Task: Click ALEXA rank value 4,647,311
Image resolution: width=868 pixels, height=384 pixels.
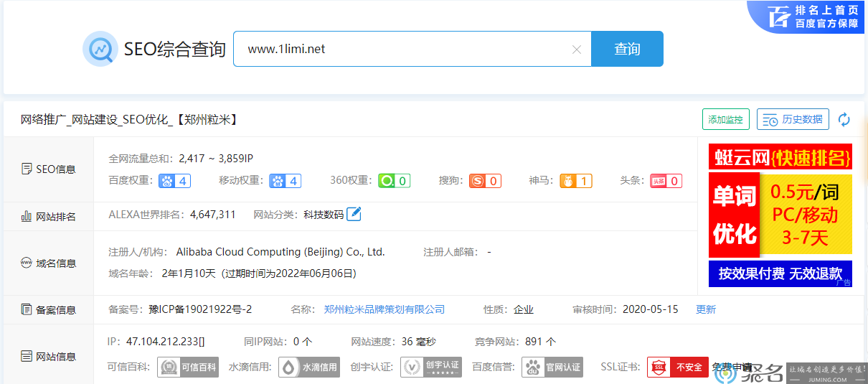Action: tap(212, 215)
